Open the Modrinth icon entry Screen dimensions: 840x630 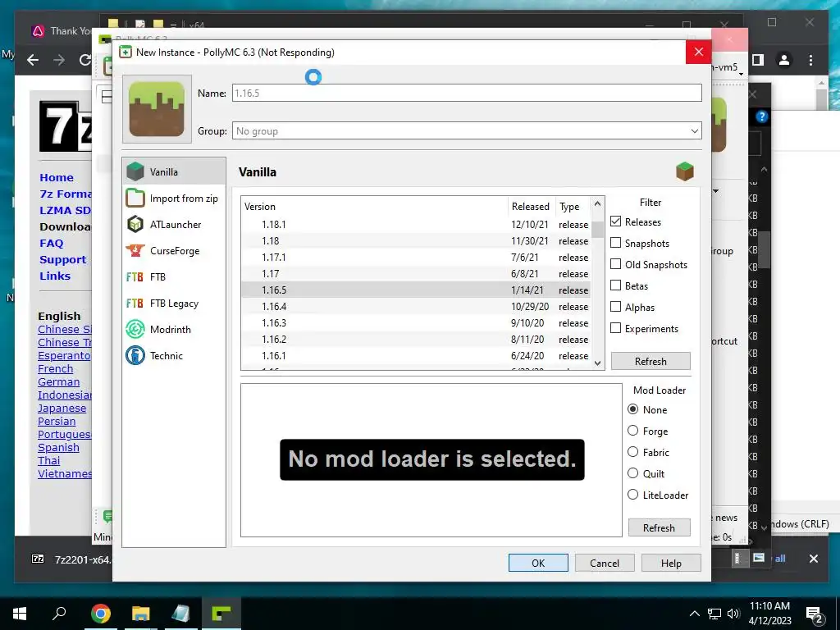point(135,329)
